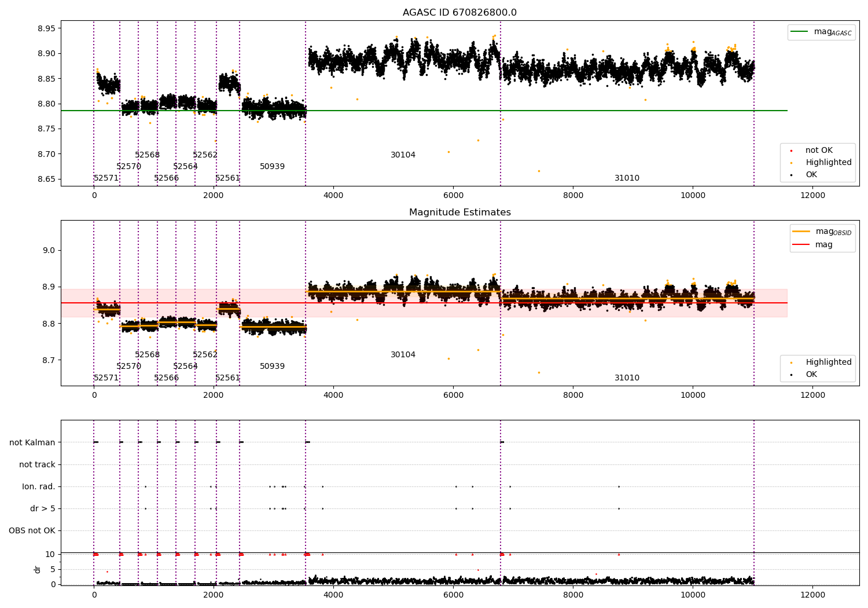Click OBSID label 52568 in the top plot
Image resolution: width=868 pixels, height=608 pixels.
tap(148, 155)
